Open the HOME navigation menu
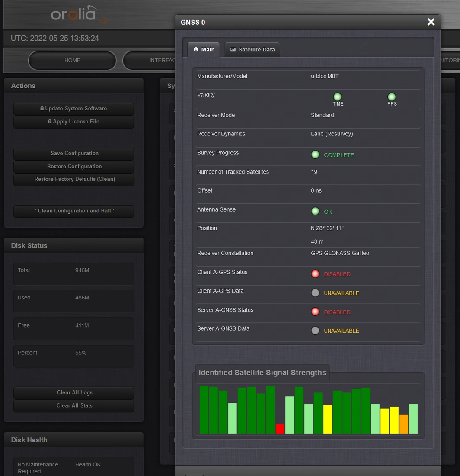Image resolution: width=460 pixels, height=476 pixels. pyautogui.click(x=72, y=61)
